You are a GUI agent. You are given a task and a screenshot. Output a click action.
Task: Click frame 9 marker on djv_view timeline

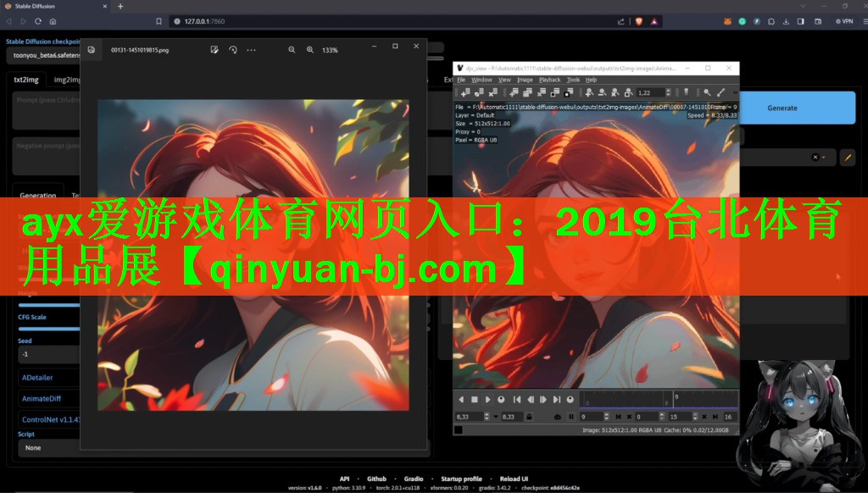pyautogui.click(x=674, y=398)
